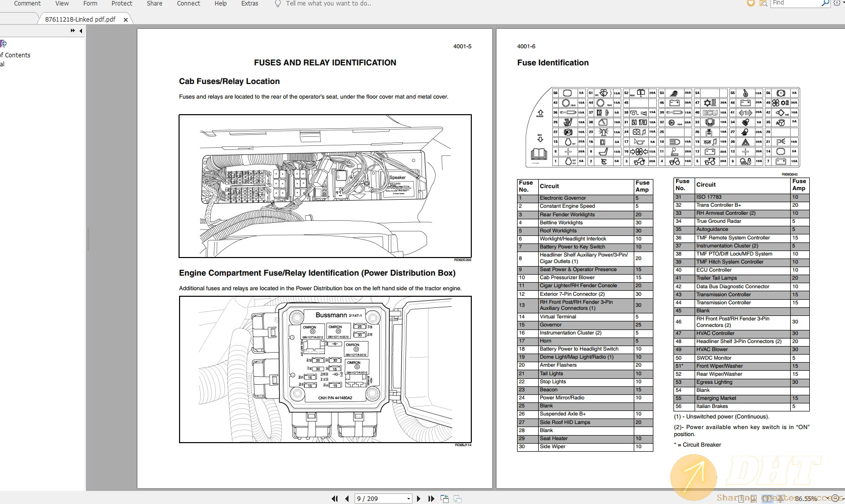Screen dimensions: 845x504
Task: Open the dropdown arrow beside the gear icon
Action: (x=844, y=3)
